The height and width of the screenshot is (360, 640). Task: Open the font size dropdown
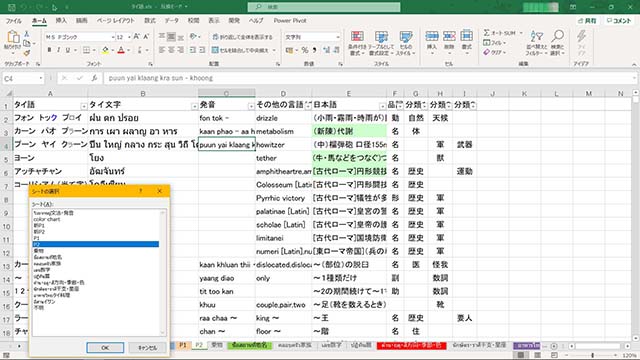click(x=129, y=37)
